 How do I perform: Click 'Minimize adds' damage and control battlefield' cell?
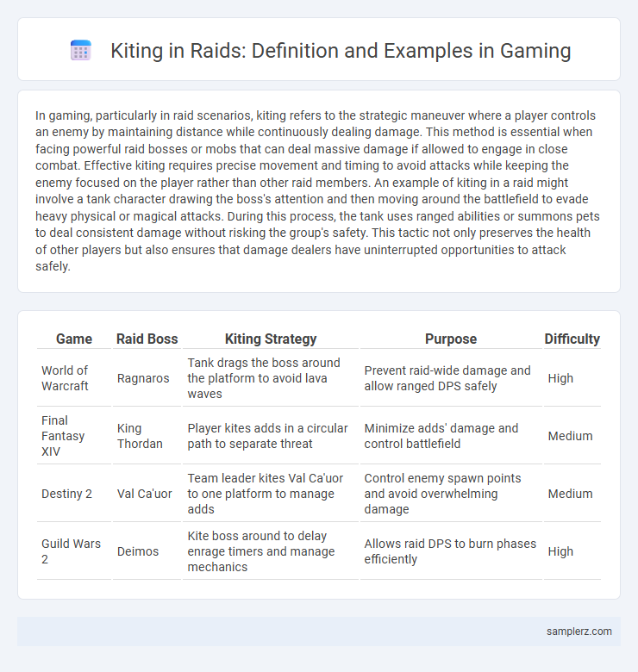(451, 436)
